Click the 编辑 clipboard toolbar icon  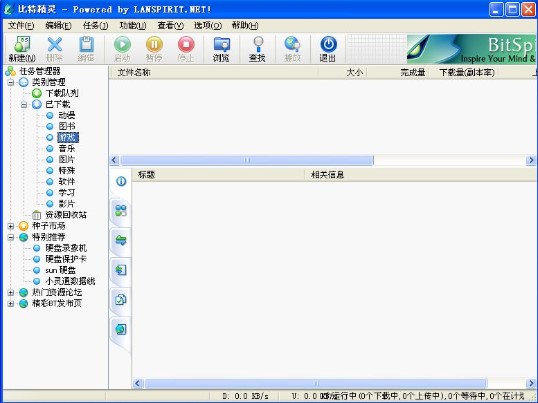86,45
